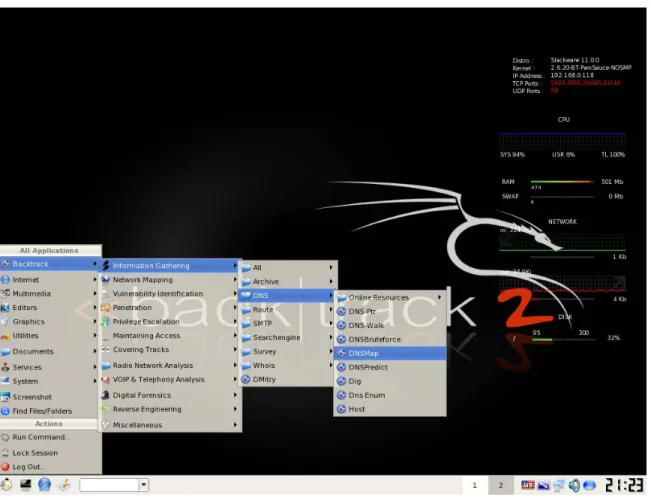Launch DNS-Walk tool
Viewport: 651px width, 500px height.
[x=390, y=326]
